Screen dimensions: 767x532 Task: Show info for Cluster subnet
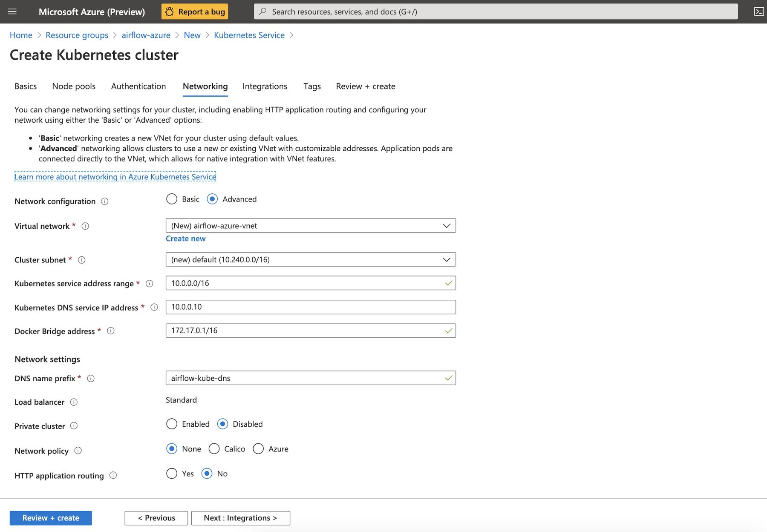click(82, 260)
